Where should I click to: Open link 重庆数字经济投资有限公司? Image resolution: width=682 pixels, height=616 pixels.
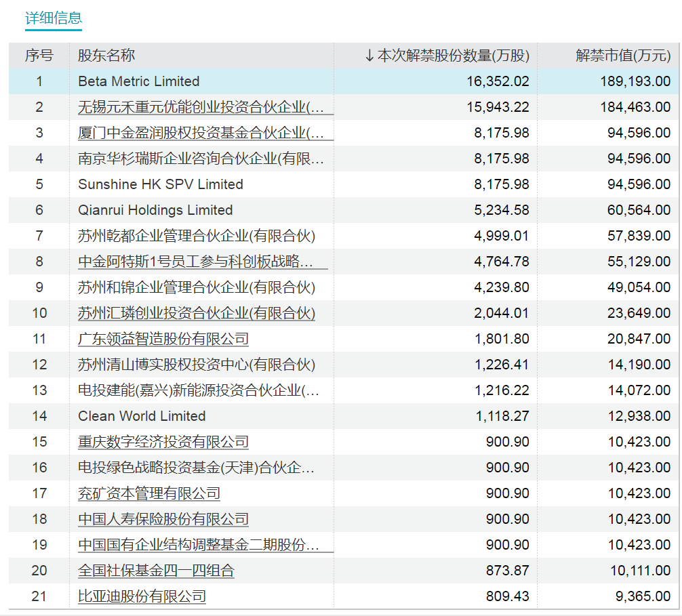coord(163,442)
